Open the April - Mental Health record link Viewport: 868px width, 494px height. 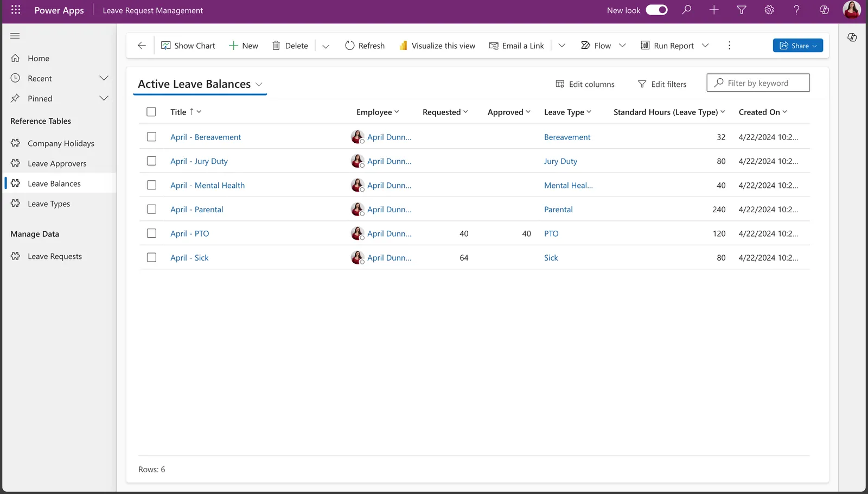coord(207,185)
